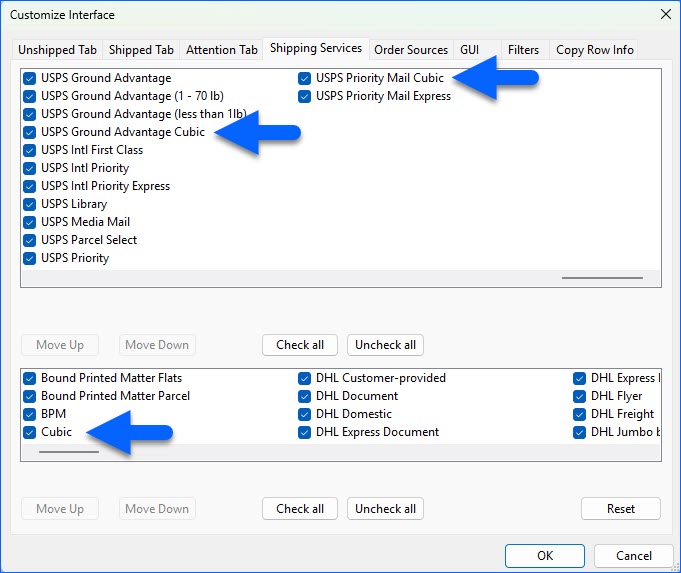Uncheck the DHL Document checkbox
This screenshot has width=681, height=573.
tap(305, 396)
